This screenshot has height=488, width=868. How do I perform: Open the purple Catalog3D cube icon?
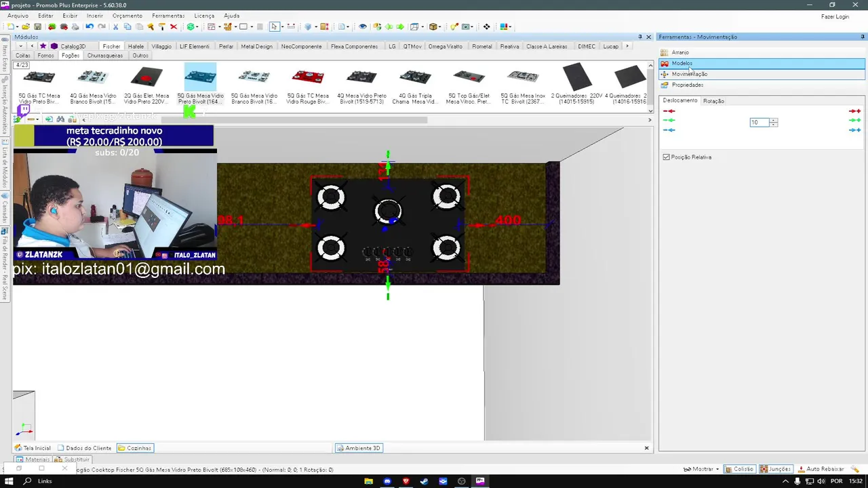(x=54, y=46)
